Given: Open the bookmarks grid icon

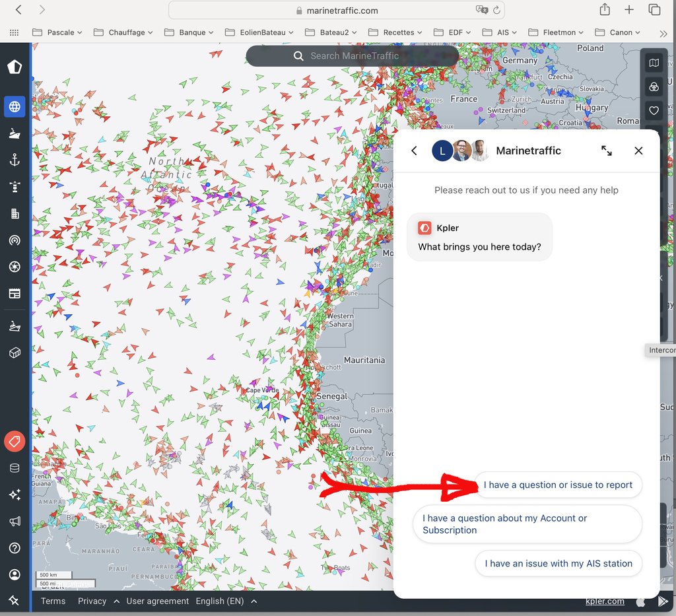Looking at the screenshot, I should [15, 32].
